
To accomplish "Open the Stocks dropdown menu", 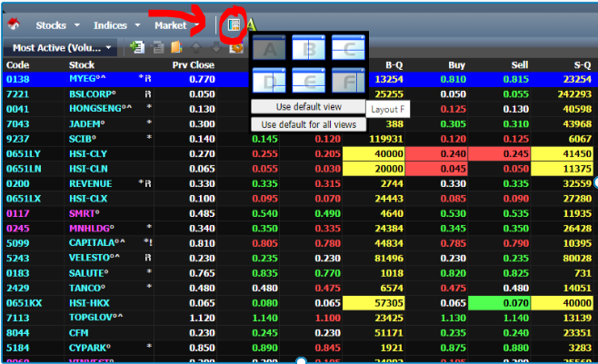I will coord(57,25).
